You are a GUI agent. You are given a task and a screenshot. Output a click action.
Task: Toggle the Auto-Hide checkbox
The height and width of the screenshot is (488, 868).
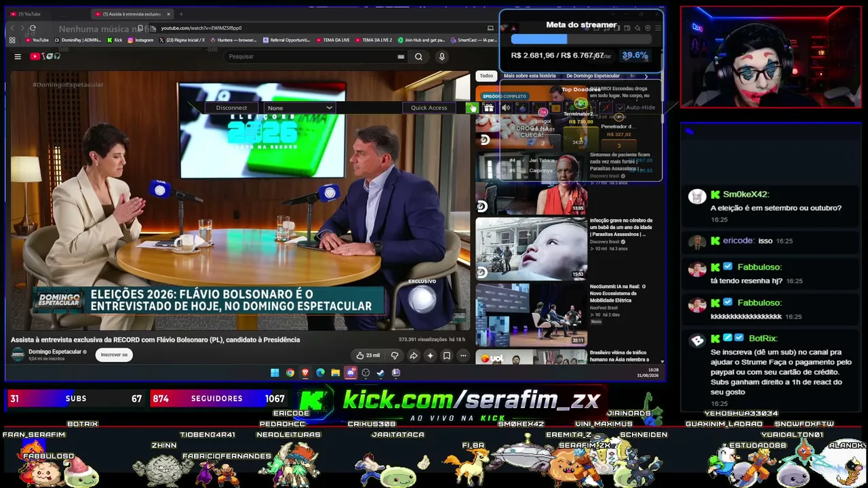pyautogui.click(x=620, y=108)
